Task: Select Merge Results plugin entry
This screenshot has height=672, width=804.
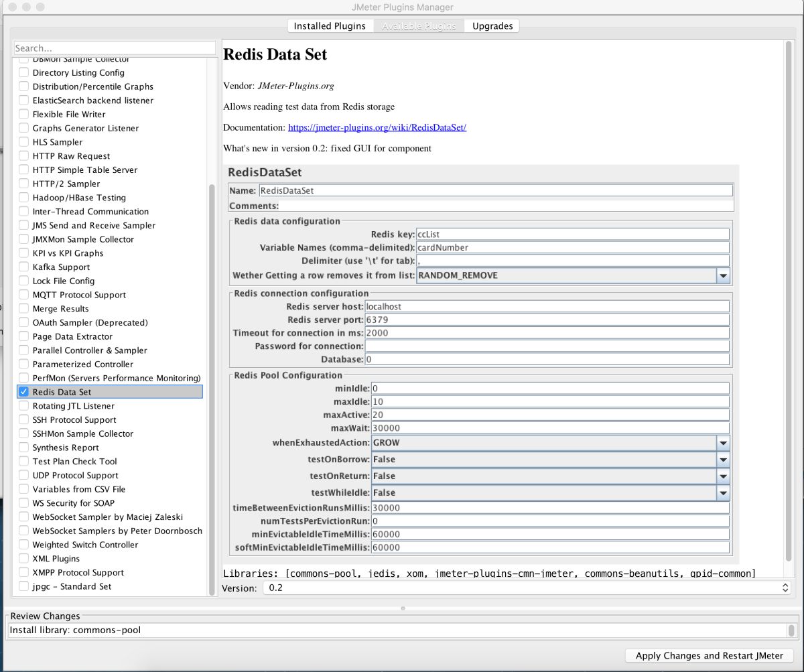Action: [60, 309]
